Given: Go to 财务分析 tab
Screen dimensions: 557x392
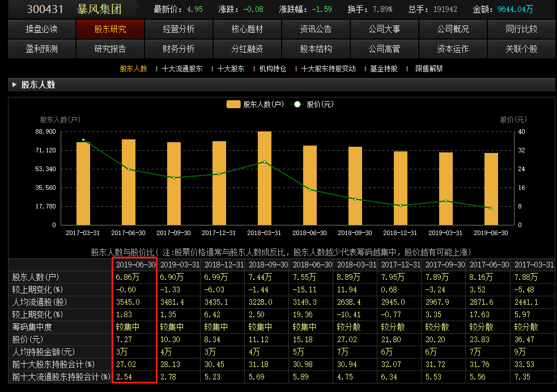Looking at the screenshot, I should pos(178,49).
